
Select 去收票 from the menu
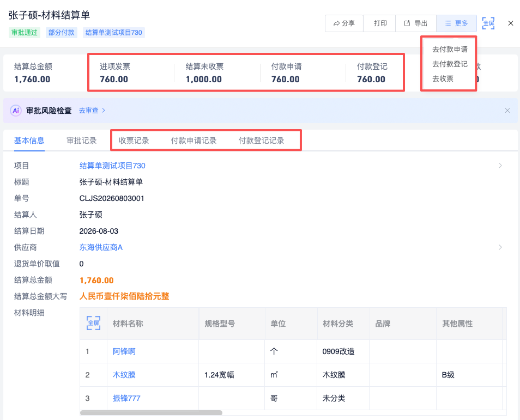[x=443, y=78]
